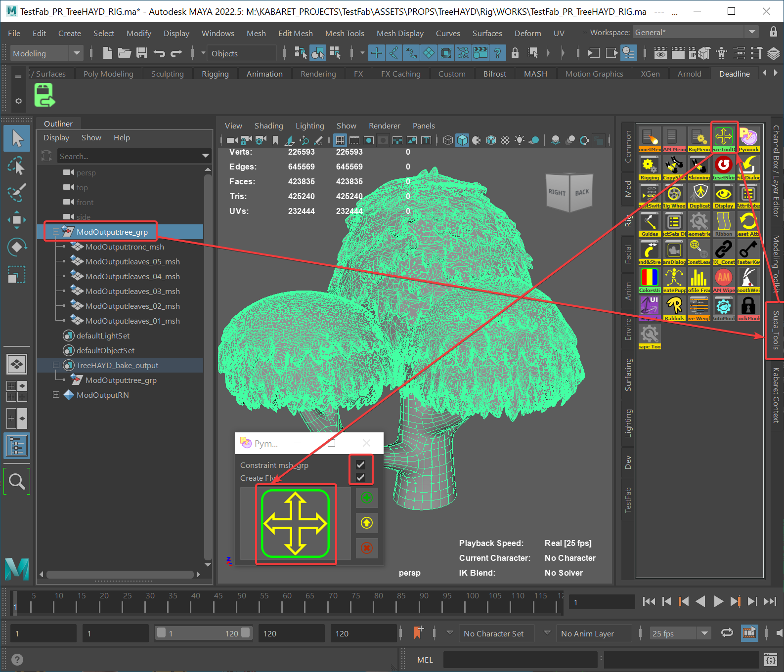Screen dimensions: 784x672
Task: Select the Lasso tool in toolbox
Action: pyautogui.click(x=17, y=166)
